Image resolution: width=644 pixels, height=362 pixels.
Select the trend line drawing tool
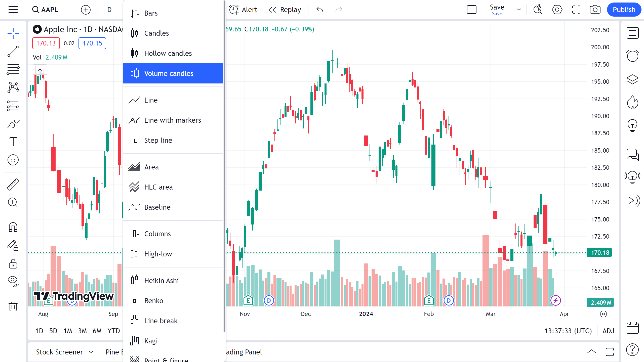coord(13,52)
